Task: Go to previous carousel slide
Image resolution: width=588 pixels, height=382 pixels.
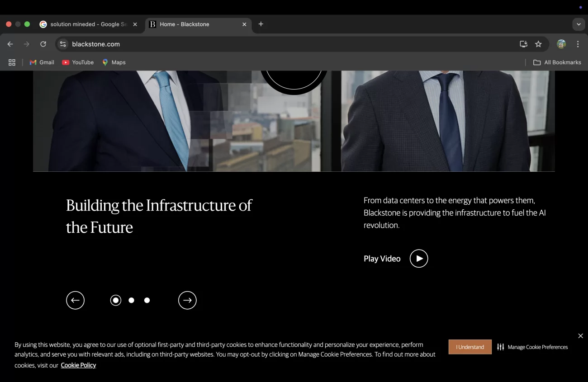Action: (x=75, y=300)
